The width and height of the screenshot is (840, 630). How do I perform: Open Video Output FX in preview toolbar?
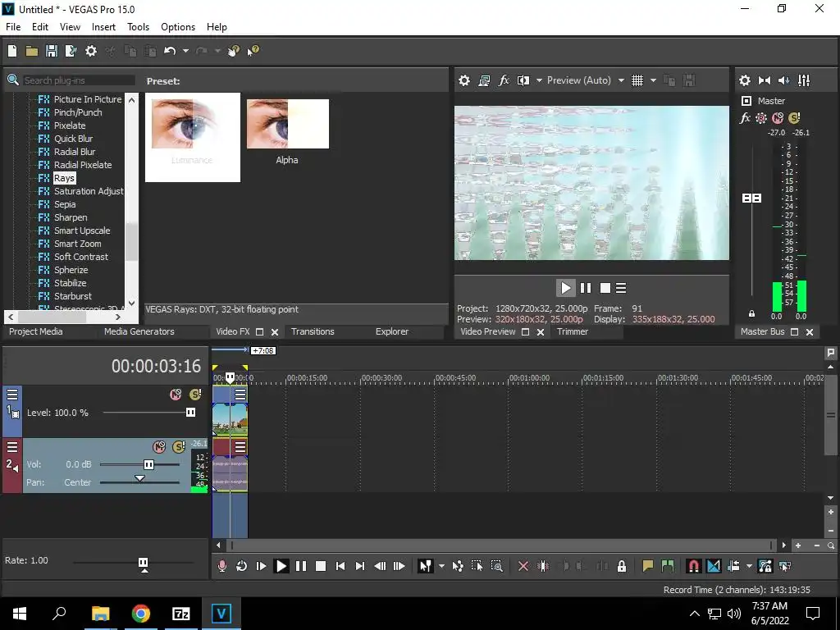pyautogui.click(x=504, y=80)
